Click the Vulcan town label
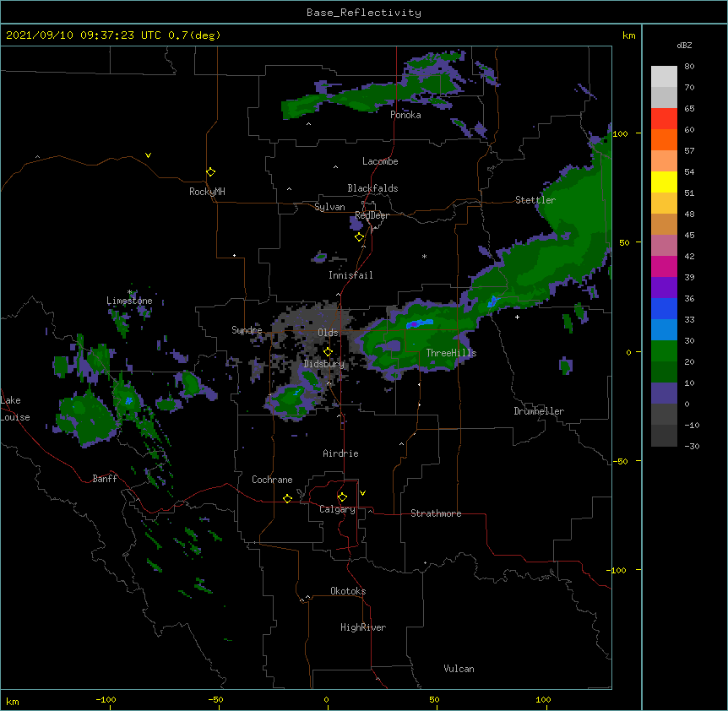The image size is (728, 711). [x=459, y=669]
